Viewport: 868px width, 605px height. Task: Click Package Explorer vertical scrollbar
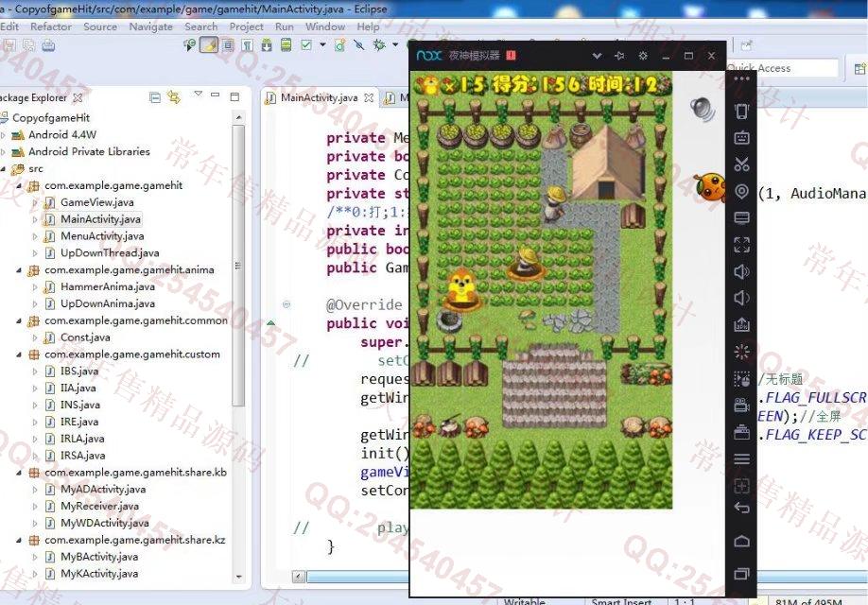pos(239,266)
